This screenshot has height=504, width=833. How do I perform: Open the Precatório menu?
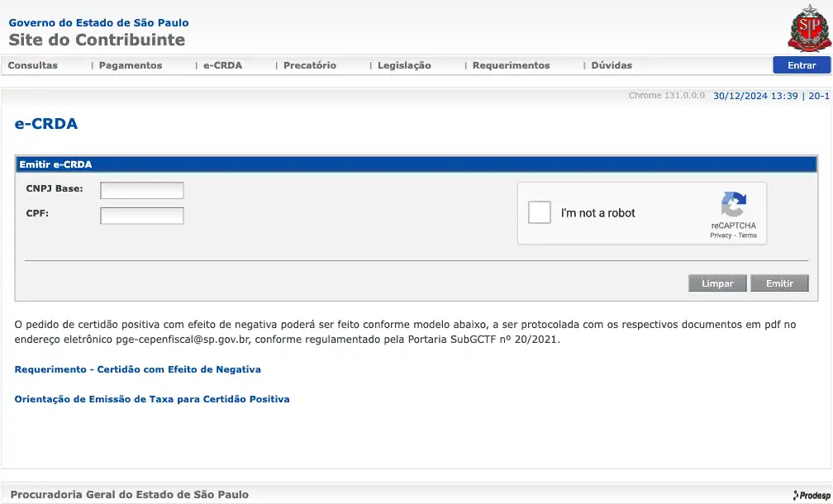pos(310,65)
